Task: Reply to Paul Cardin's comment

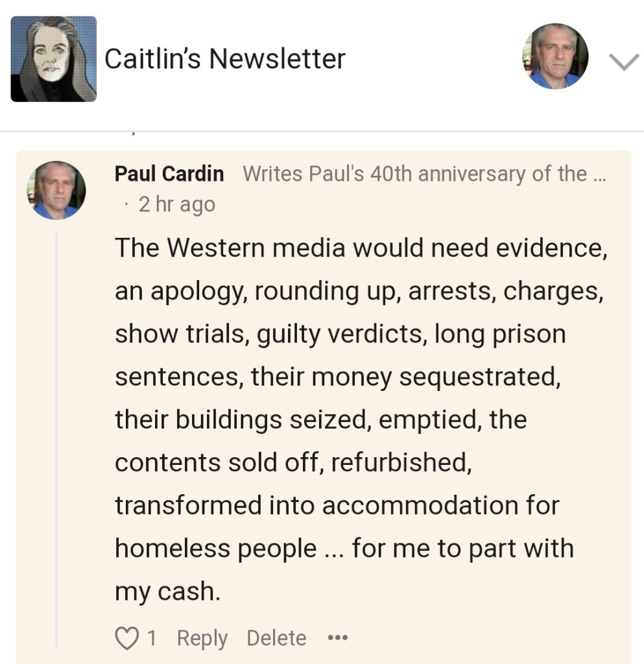Action: pyautogui.click(x=202, y=638)
